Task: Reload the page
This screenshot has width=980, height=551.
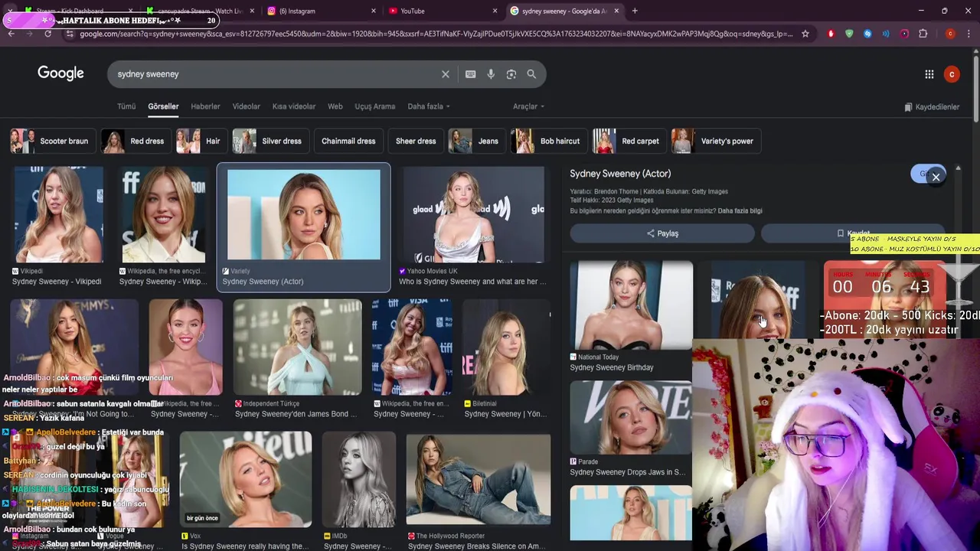Action: click(47, 34)
